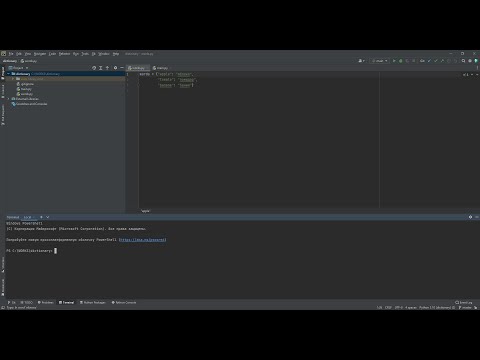The width and height of the screenshot is (480, 360).
Task: Add new terminal session with plus icon
Action: click(x=41, y=217)
